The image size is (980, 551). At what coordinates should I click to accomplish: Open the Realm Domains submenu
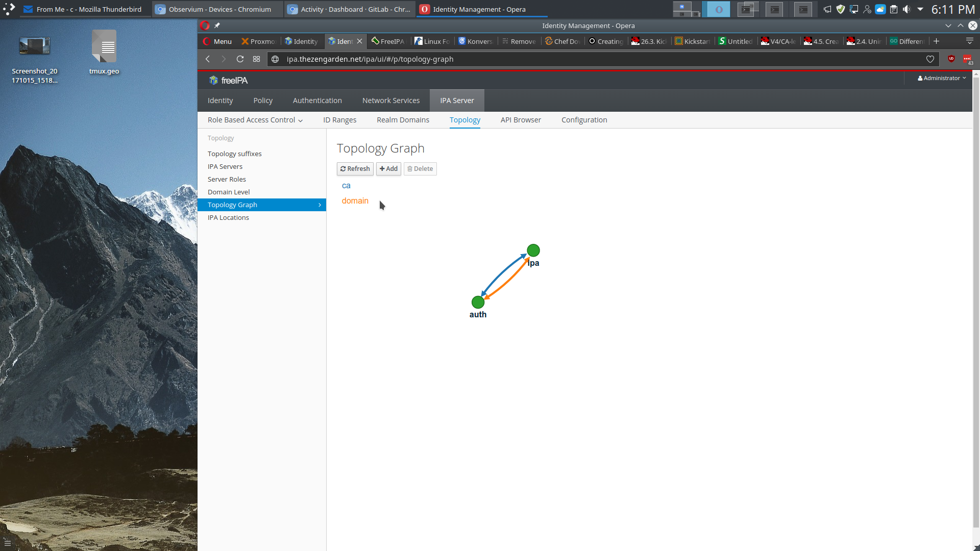tap(403, 120)
